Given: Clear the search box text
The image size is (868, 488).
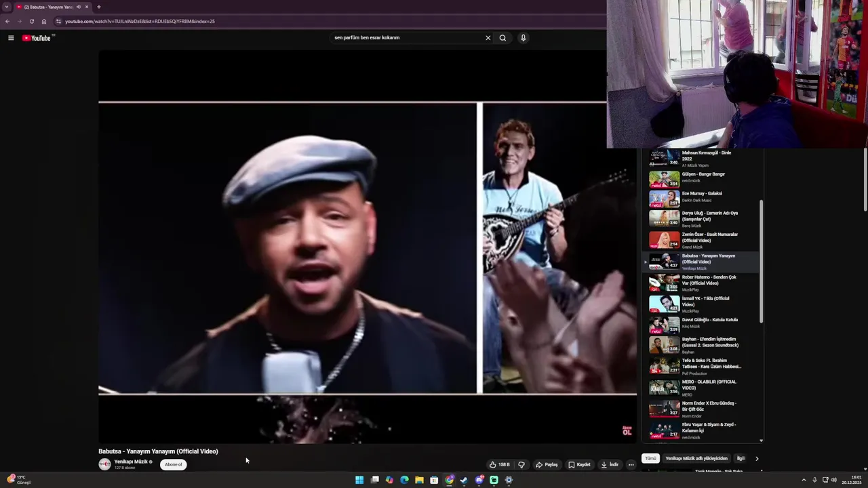Looking at the screenshot, I should point(488,38).
